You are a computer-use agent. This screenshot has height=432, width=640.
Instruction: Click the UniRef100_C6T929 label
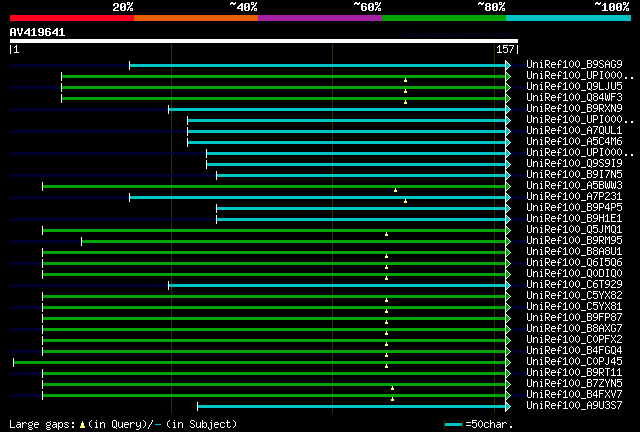(574, 285)
